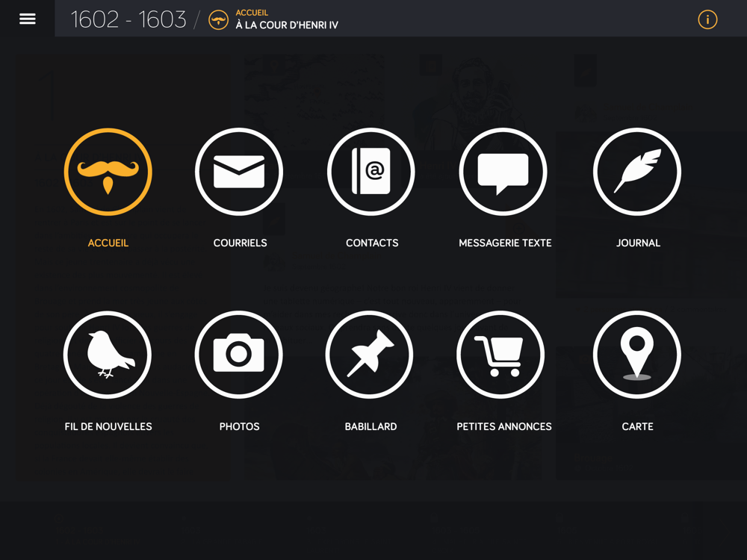Open the Petites Annonces cart icon
This screenshot has height=560, width=747.
pos(500,355)
